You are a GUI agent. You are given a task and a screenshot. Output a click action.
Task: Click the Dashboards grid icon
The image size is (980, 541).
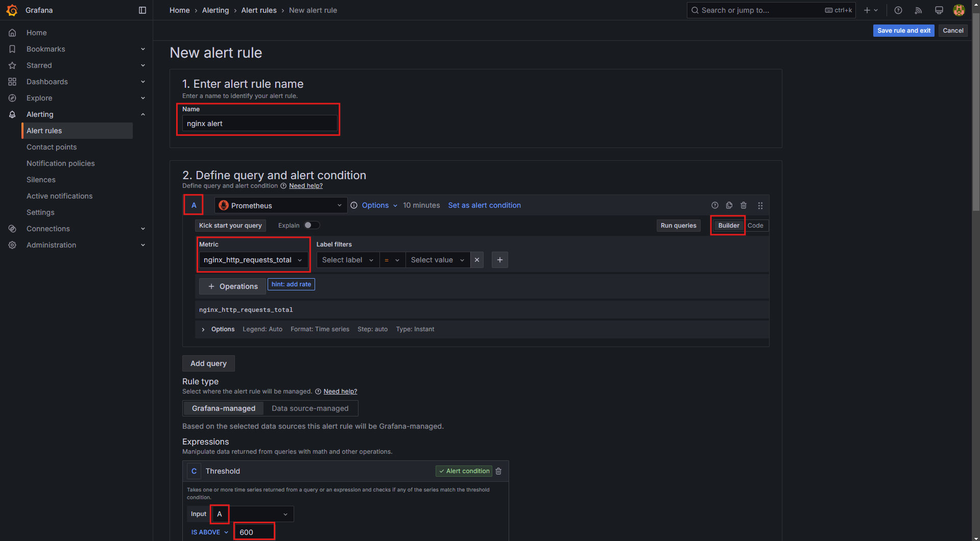(x=12, y=82)
